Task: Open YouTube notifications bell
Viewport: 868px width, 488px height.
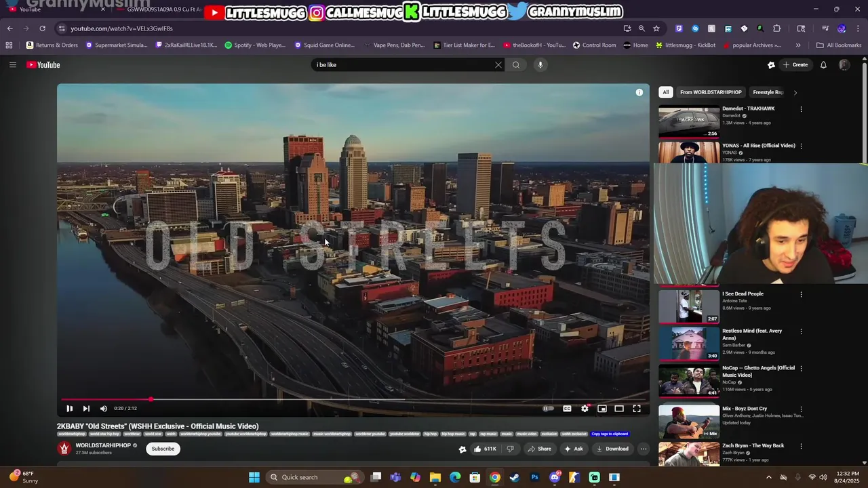Action: click(x=823, y=65)
